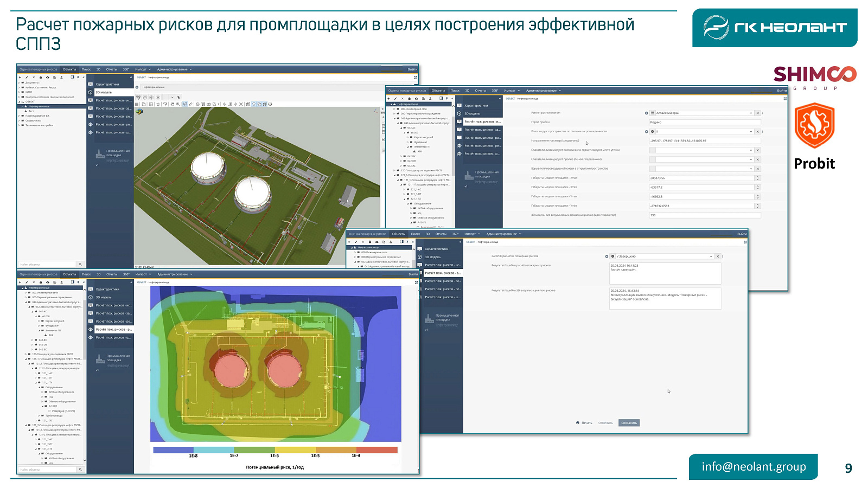This screenshot has width=868, height=488.
Task: Click the measure ruler icon in 3D toolbar
Action: pos(190,104)
